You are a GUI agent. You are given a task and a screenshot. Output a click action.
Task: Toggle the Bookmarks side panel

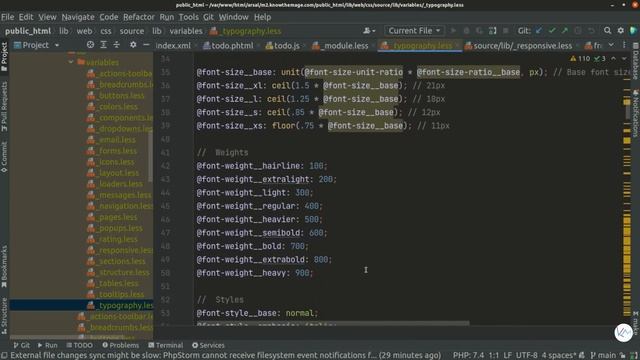(x=4, y=267)
